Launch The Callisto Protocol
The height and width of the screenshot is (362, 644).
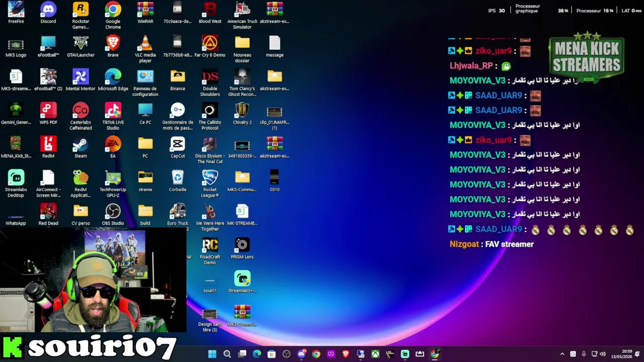point(210,116)
